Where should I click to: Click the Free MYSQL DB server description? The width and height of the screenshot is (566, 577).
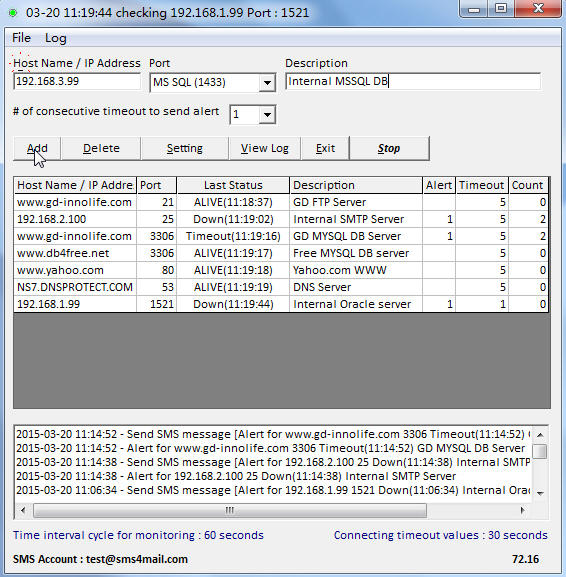click(356, 253)
